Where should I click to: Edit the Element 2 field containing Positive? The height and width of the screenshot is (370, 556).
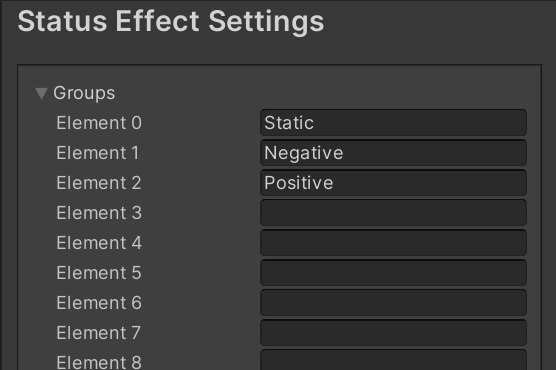(x=393, y=183)
